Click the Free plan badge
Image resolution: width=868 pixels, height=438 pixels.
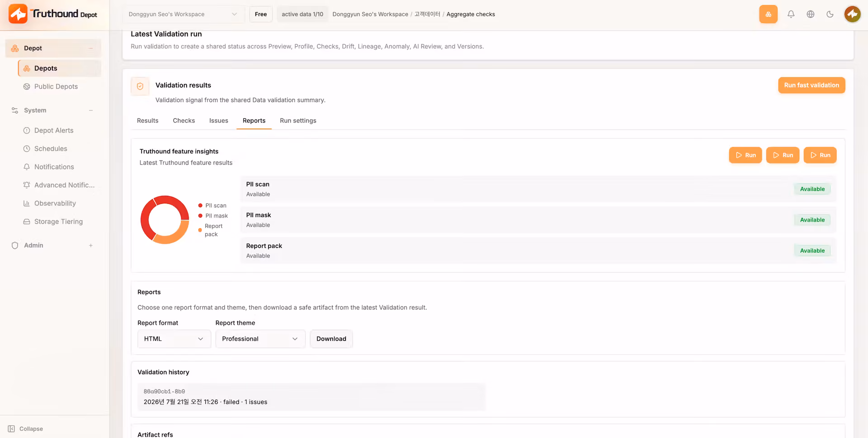(x=261, y=14)
